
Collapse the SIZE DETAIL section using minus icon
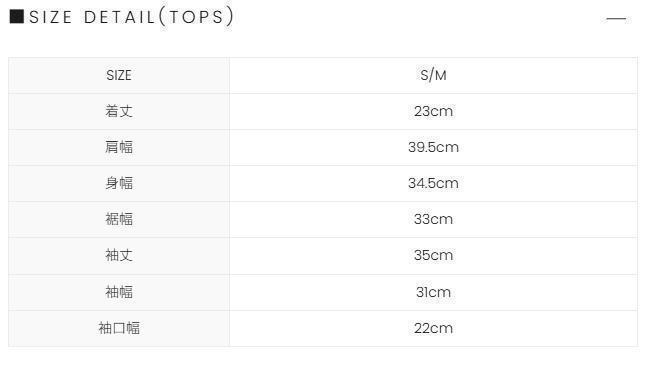pos(616,19)
